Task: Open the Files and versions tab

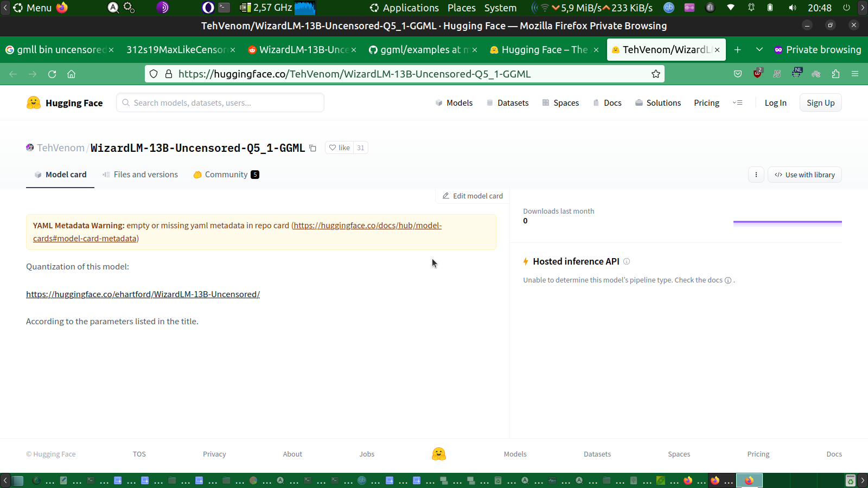Action: (x=140, y=175)
